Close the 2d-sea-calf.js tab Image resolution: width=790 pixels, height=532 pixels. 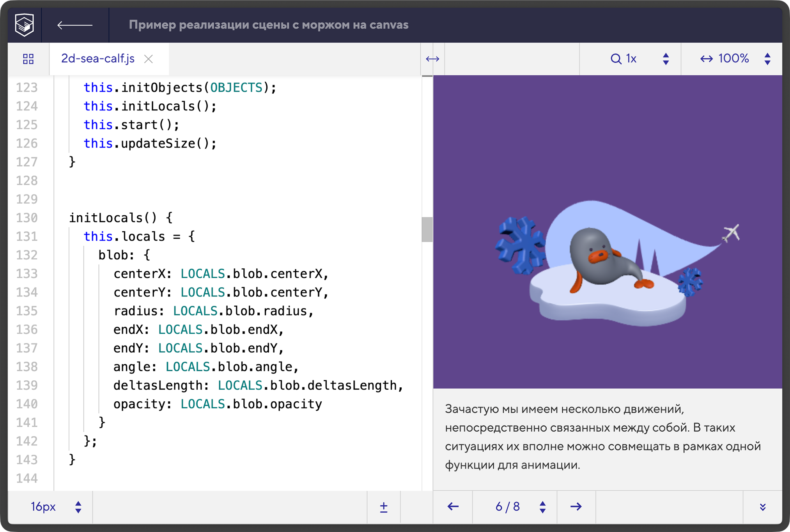pyautogui.click(x=149, y=59)
